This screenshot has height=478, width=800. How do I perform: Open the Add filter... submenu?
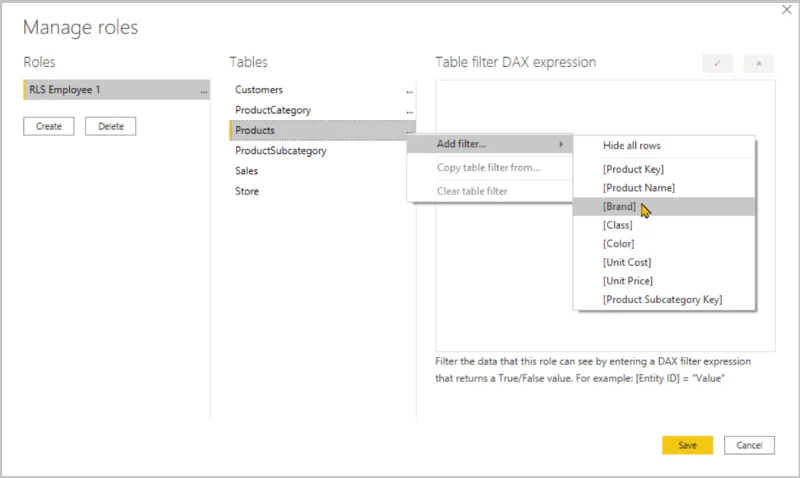(490, 144)
